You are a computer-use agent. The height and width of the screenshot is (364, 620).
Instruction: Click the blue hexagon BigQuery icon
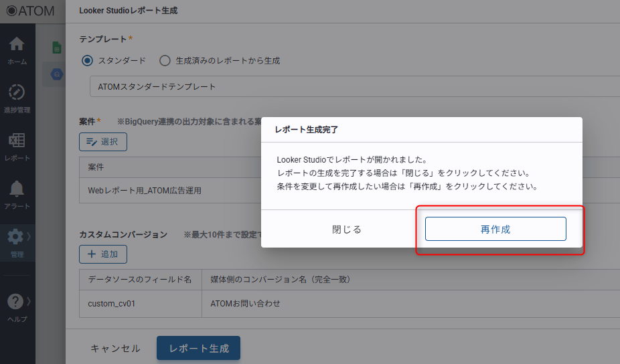click(x=58, y=74)
